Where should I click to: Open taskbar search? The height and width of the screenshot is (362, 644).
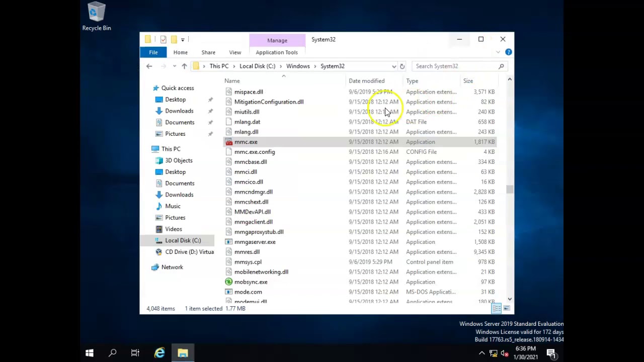[113, 353]
